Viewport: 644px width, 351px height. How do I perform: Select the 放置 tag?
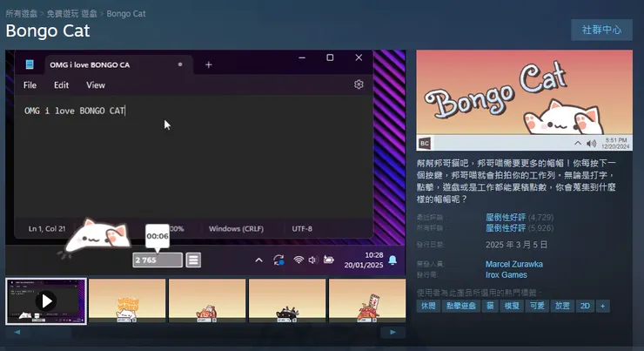(562, 306)
